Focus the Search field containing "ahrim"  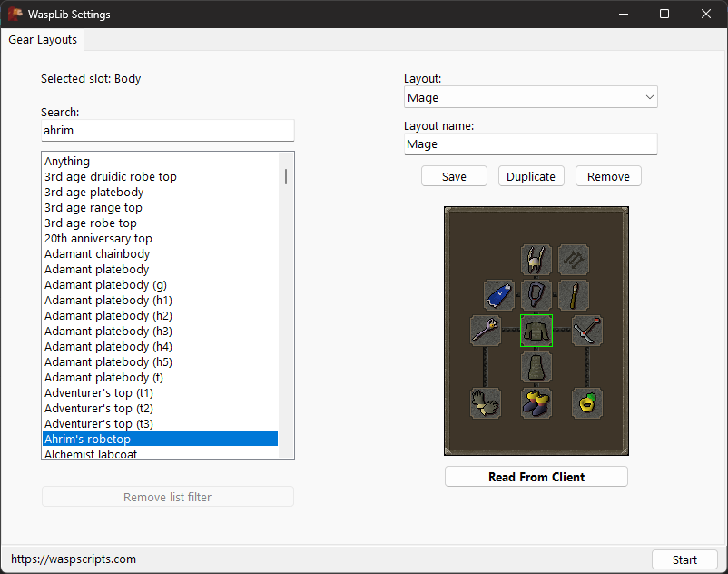(167, 131)
